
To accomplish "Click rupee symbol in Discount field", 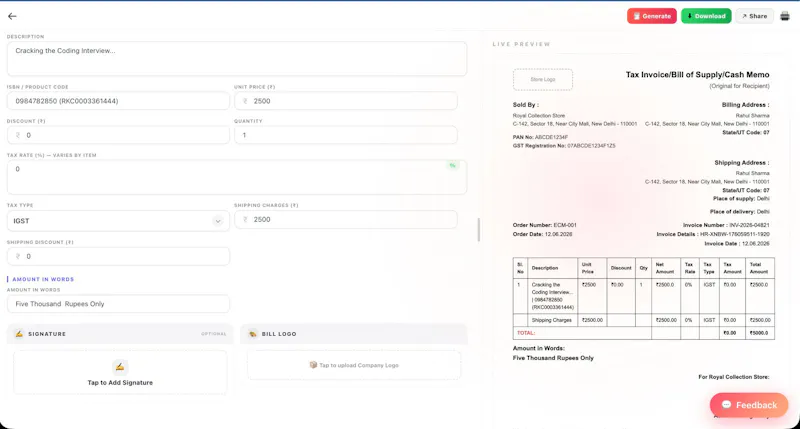I will 18,135.
